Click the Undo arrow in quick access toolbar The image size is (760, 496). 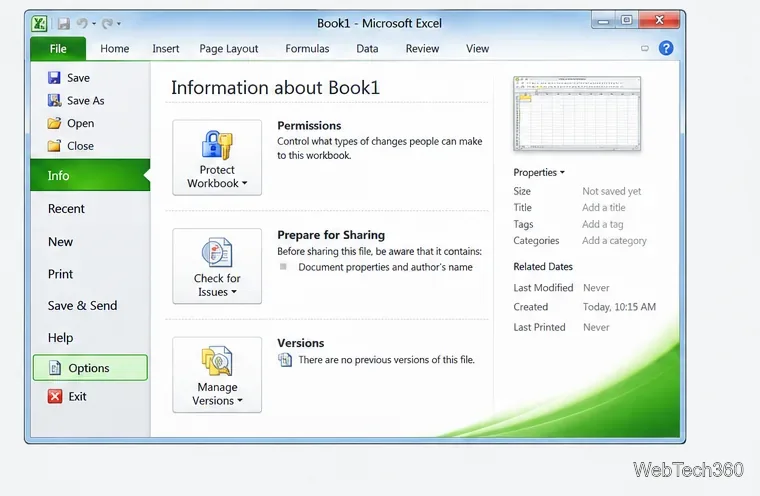(x=82, y=23)
